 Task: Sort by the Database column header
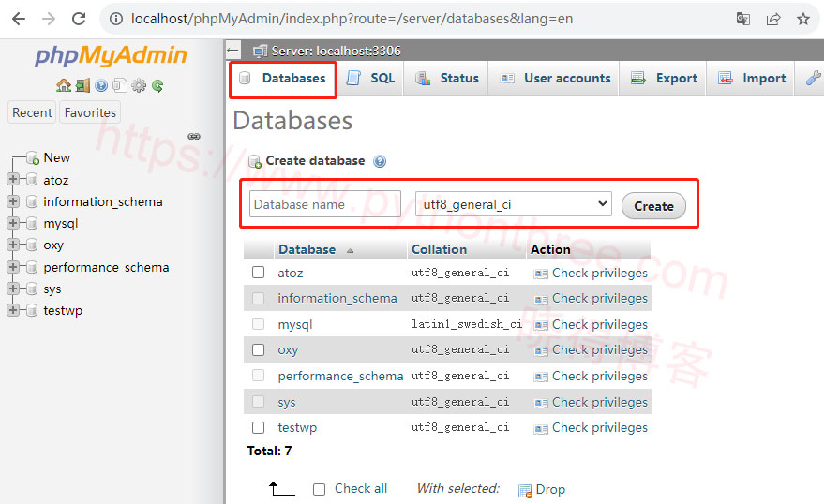pos(307,249)
